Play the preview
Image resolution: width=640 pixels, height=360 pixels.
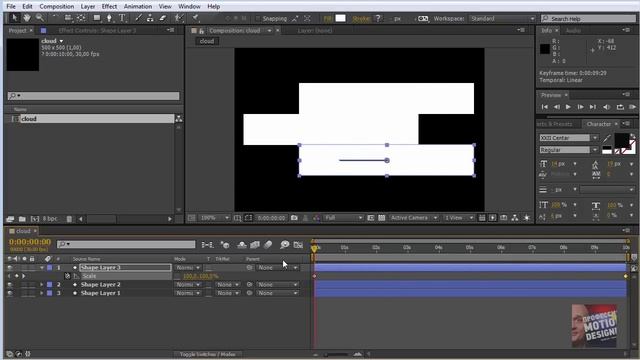[568, 107]
